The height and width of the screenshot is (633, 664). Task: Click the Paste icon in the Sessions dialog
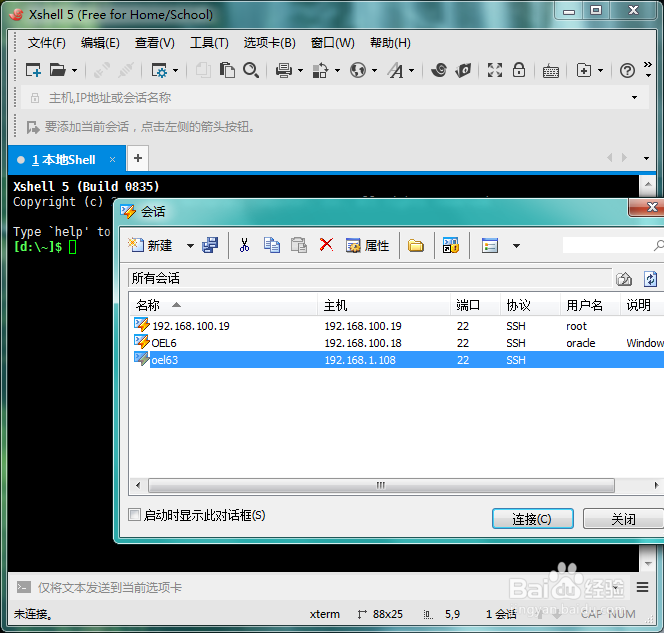(299, 245)
